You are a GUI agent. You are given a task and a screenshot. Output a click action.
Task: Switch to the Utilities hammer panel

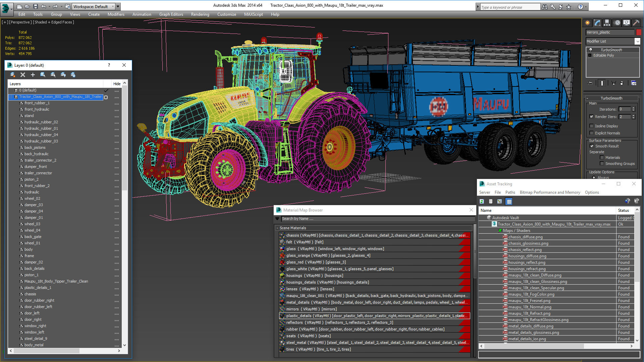tap(636, 23)
